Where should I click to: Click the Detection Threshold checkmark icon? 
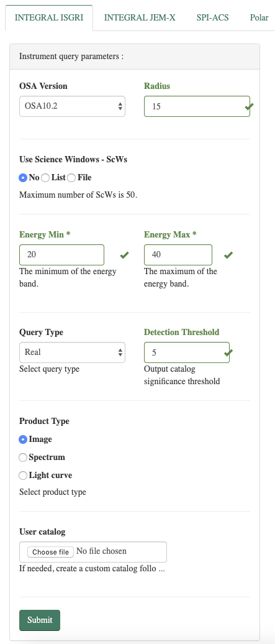click(228, 352)
